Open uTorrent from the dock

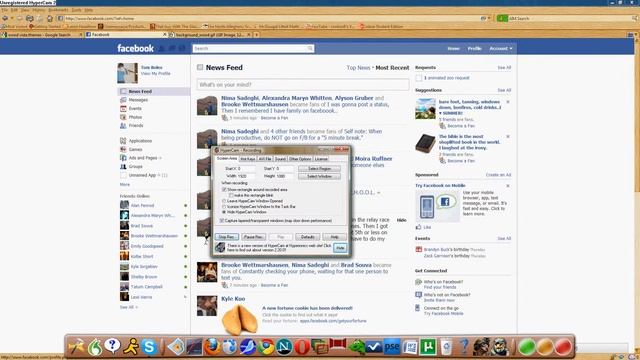[x=428, y=347]
